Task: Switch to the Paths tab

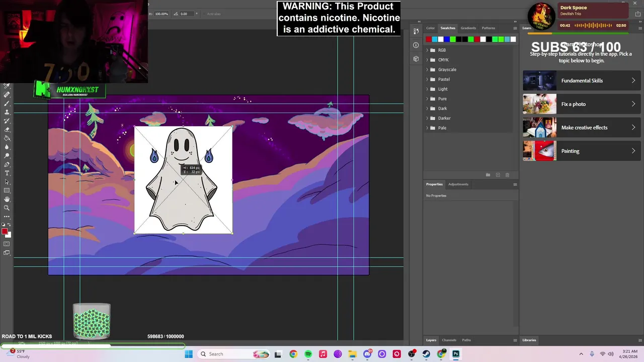Action: [x=466, y=340]
